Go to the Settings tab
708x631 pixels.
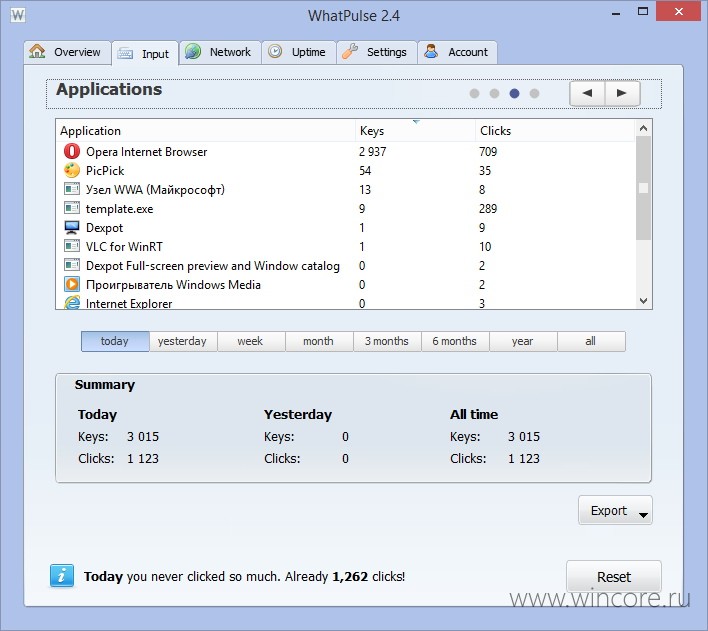click(x=376, y=52)
